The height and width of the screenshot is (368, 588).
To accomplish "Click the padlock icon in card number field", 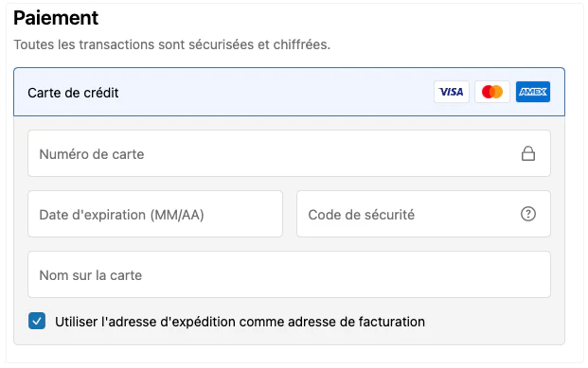I will [528, 153].
